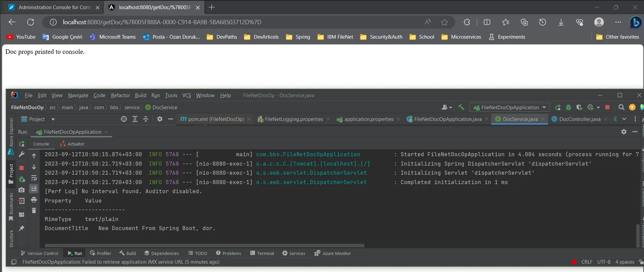Viewport: 644px width, 272px height.
Task: Rerun icon in the Run panel sidebar
Action: pyautogui.click(x=22, y=144)
